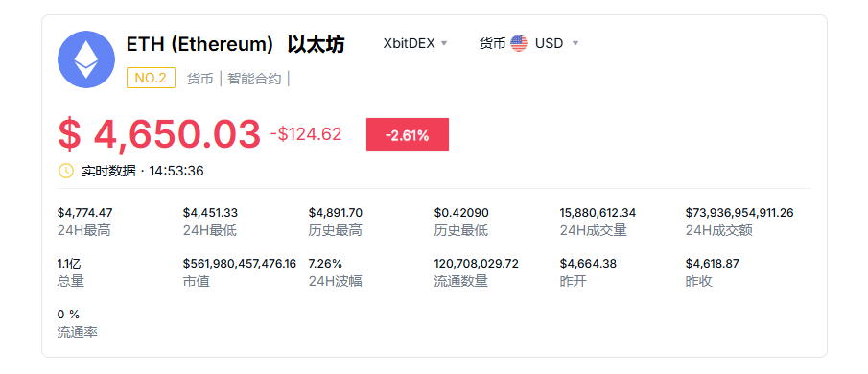Click the -$124.62 price change value
The image size is (868, 374).
(x=306, y=134)
